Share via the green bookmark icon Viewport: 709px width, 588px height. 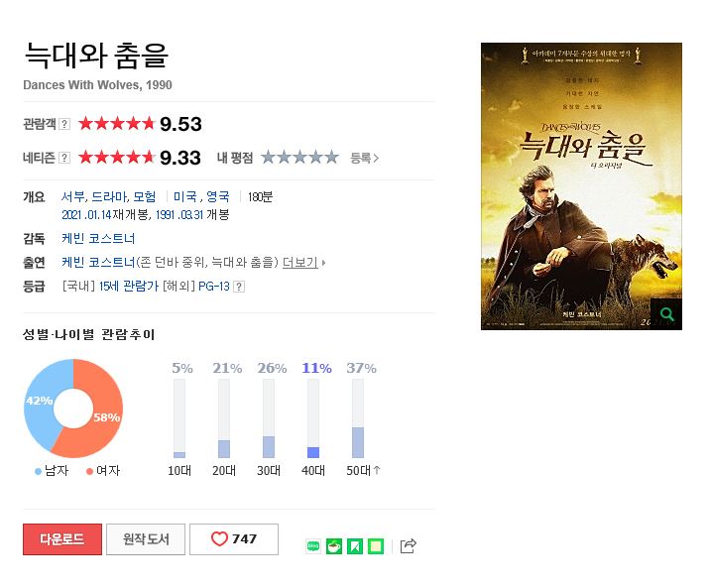click(x=355, y=546)
